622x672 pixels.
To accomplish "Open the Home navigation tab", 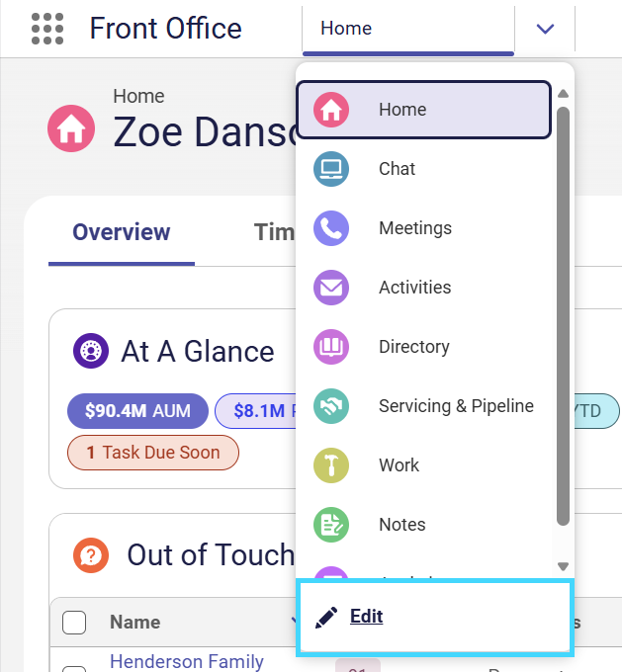I will point(408,29).
